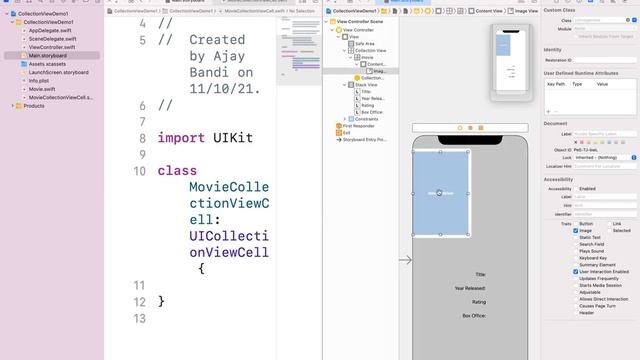Select the blue image view on canvas
Image resolution: width=640 pixels, height=360 pixels.
click(x=440, y=193)
